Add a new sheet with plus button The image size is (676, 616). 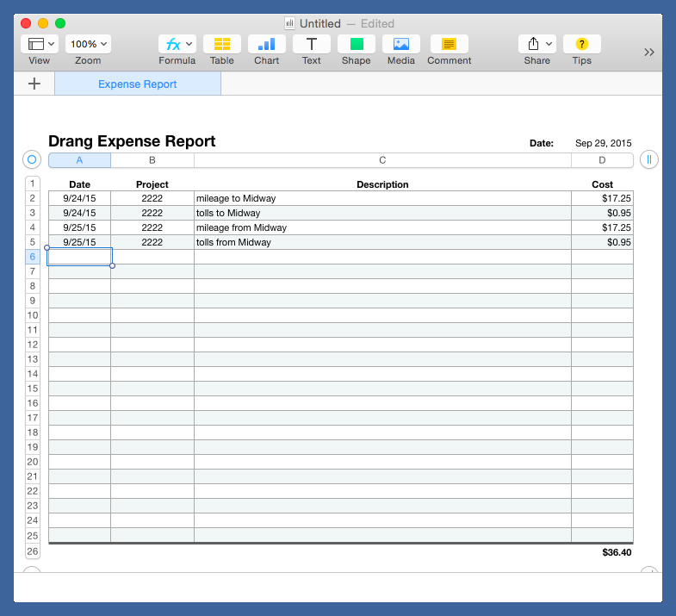pyautogui.click(x=34, y=84)
